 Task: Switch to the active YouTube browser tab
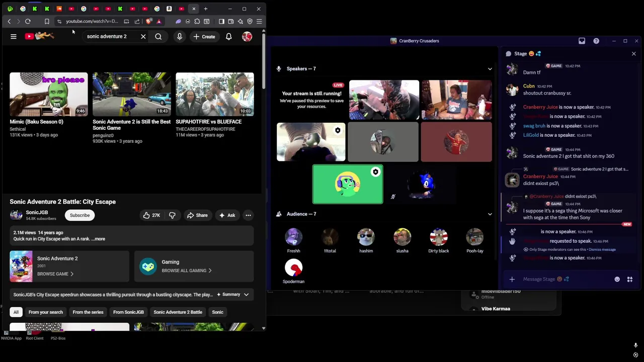point(194,9)
